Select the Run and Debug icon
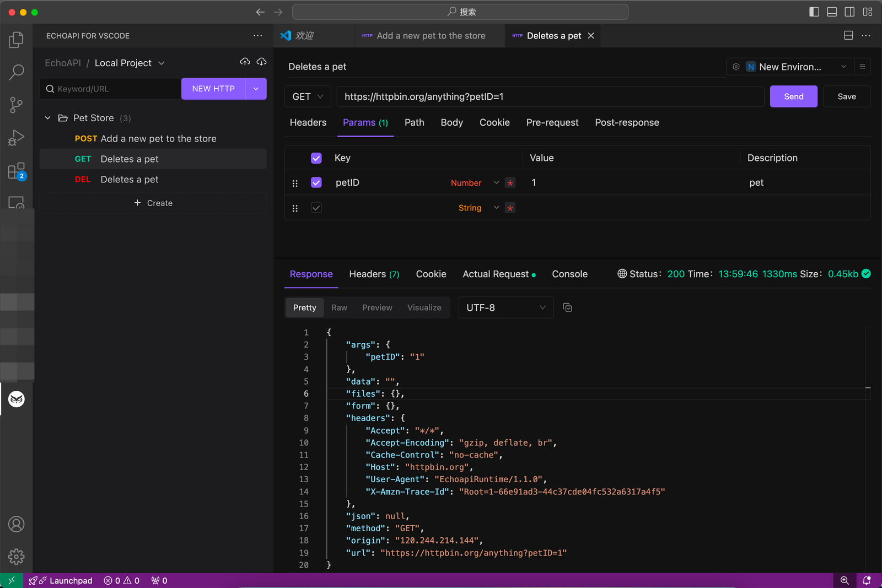882x588 pixels. pyautogui.click(x=17, y=137)
